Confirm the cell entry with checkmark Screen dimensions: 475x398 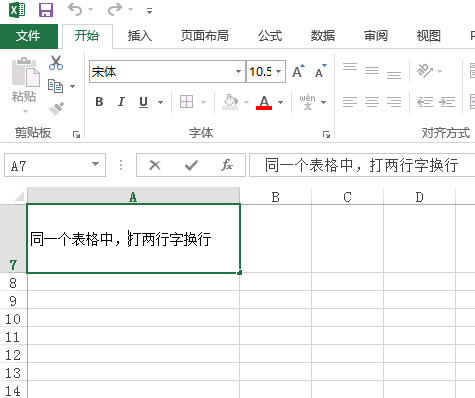pos(191,165)
